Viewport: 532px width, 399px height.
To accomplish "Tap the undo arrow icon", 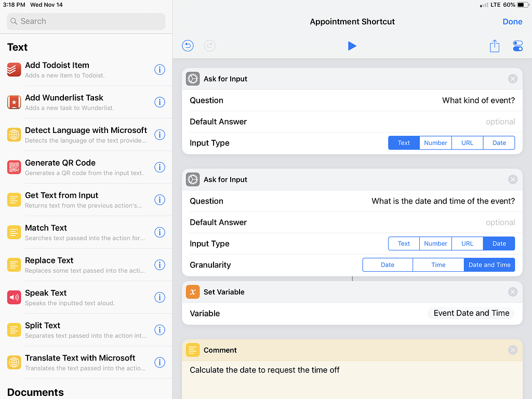I will 188,46.
